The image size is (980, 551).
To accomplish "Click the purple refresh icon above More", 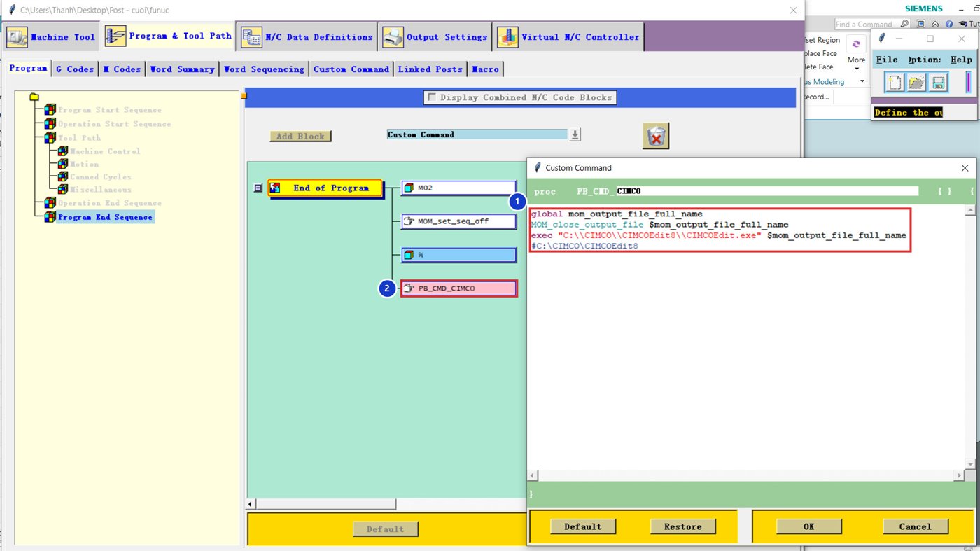I will point(855,44).
